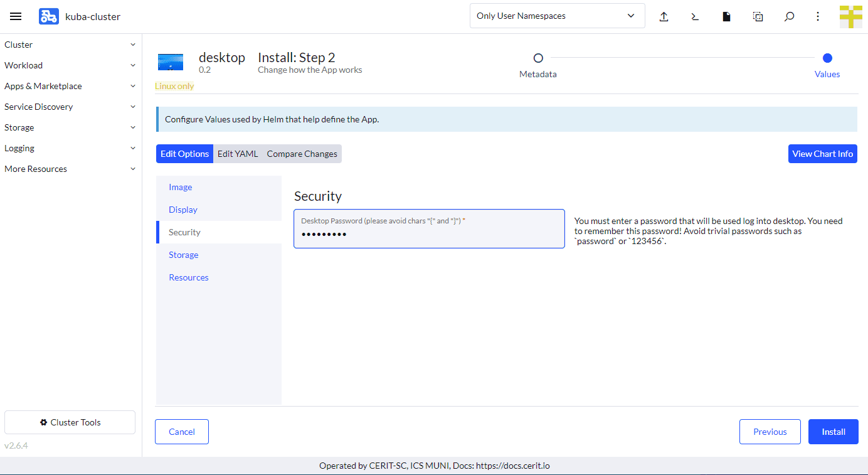868x475 pixels.
Task: Copy KubeConfig to clipboard icon
Action: pyautogui.click(x=758, y=16)
